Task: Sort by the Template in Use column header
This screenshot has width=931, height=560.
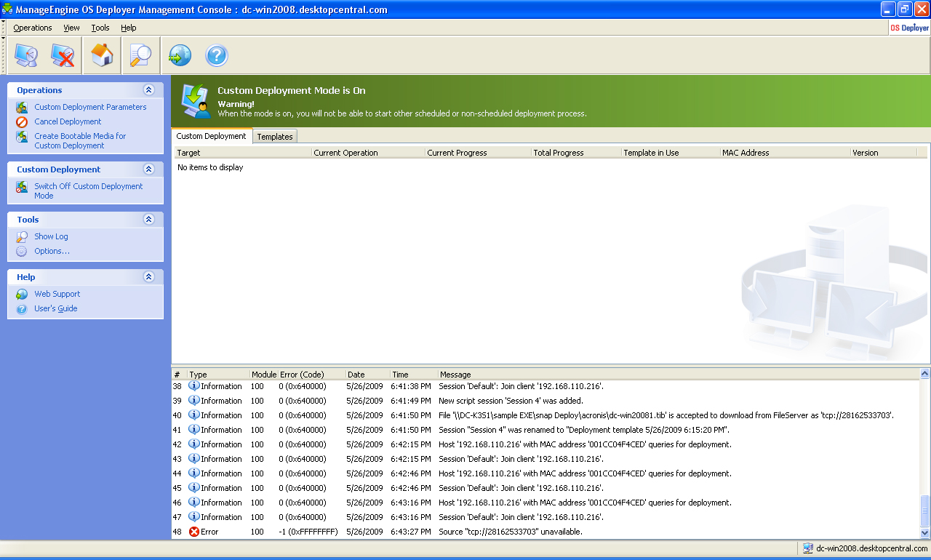Action: (x=671, y=153)
